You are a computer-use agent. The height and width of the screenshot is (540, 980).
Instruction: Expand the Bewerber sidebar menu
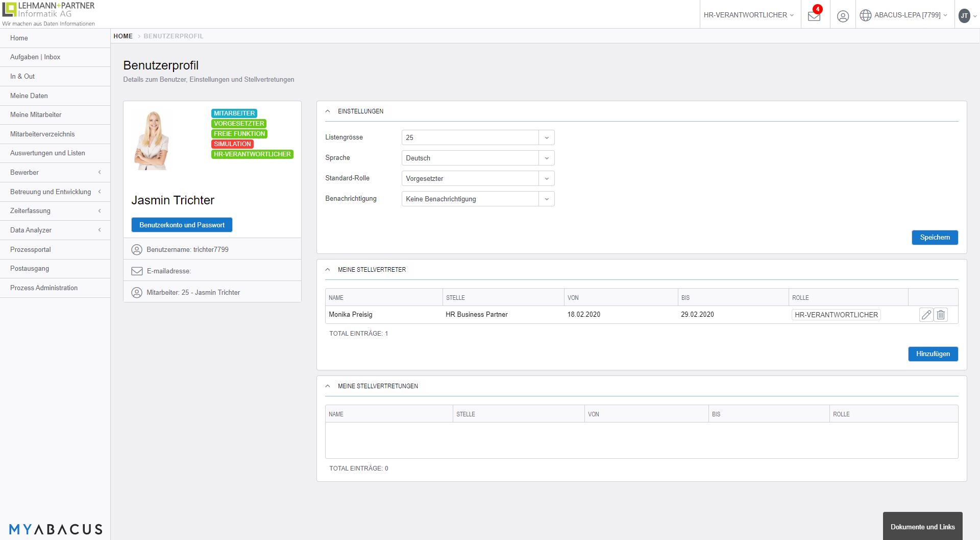pos(55,173)
